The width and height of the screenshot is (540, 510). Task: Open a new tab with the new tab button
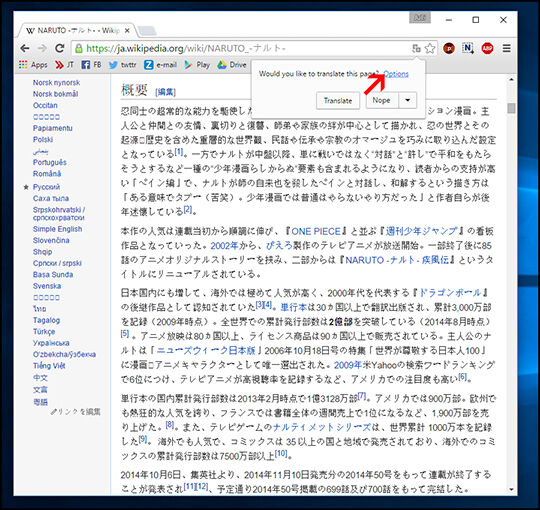147,31
